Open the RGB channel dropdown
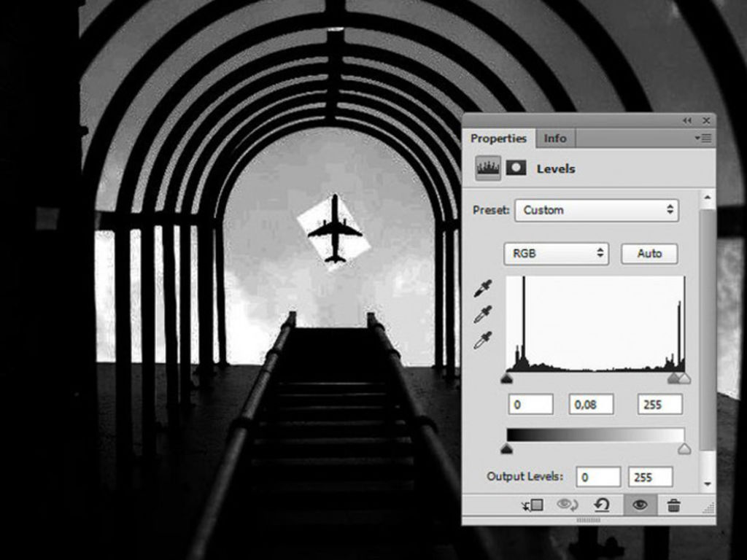The width and height of the screenshot is (747, 560). pos(556,254)
